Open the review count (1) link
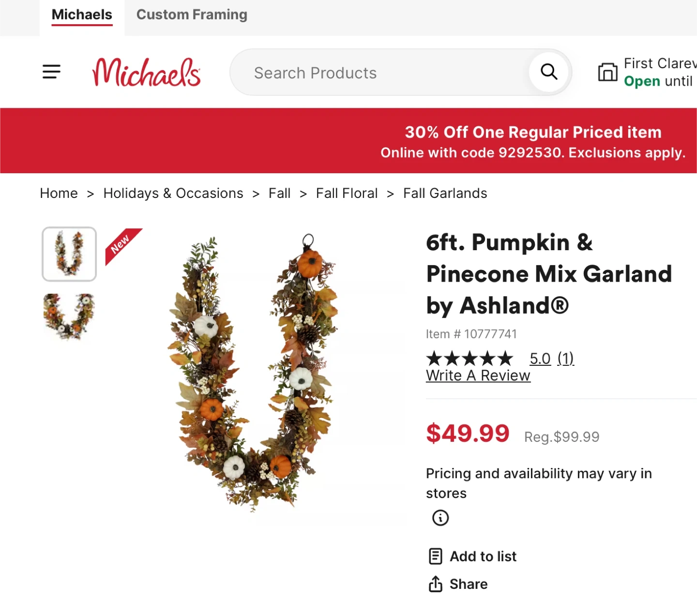The height and width of the screenshot is (616, 697). coord(565,359)
